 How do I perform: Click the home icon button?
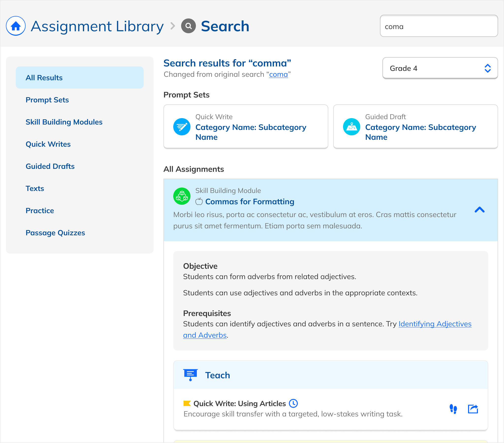[16, 26]
